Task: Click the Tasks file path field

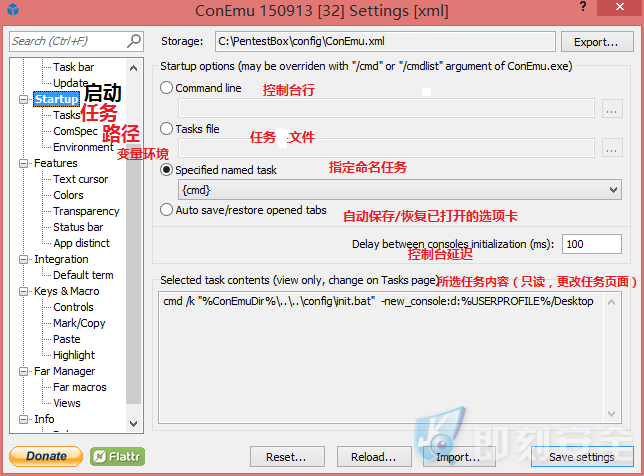Action: 386,148
